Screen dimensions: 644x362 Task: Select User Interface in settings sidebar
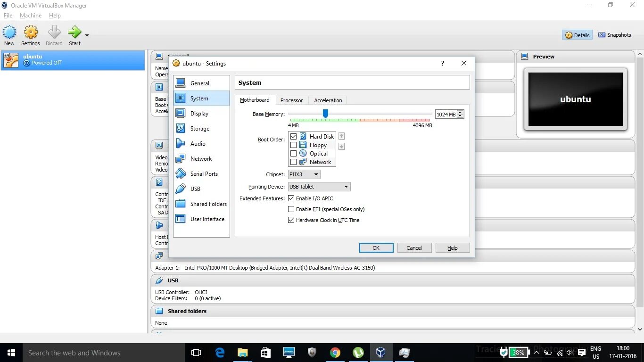pos(201,219)
